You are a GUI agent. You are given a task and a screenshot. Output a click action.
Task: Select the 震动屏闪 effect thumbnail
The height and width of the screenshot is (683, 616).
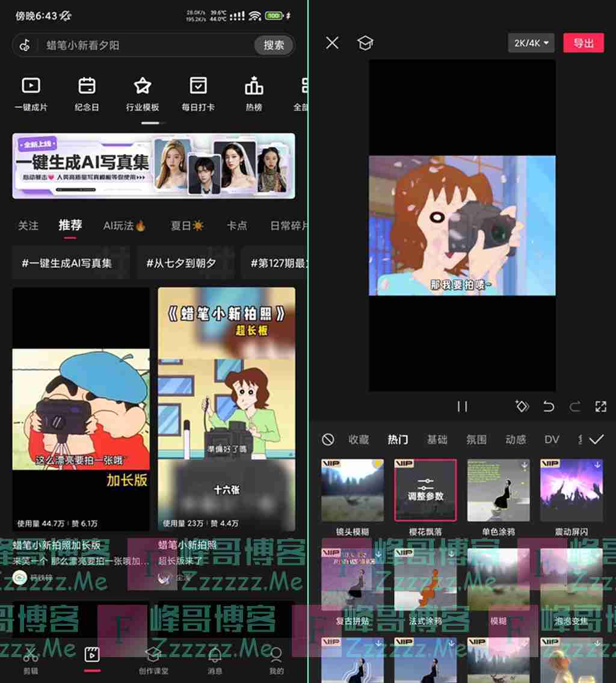tap(571, 490)
